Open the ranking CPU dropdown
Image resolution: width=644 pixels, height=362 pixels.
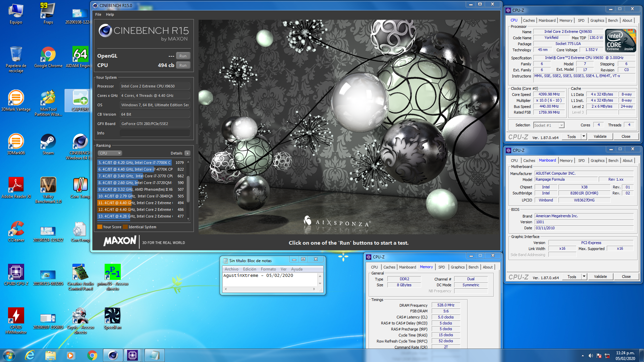coord(110,153)
